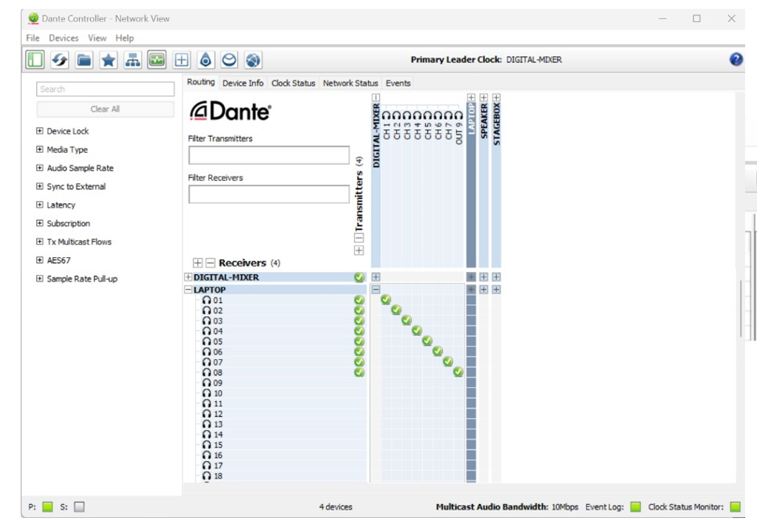Screen dimensions: 757x532
Task: Click subscription check for LAPTOP 06 from CH 6
Action: (x=438, y=351)
